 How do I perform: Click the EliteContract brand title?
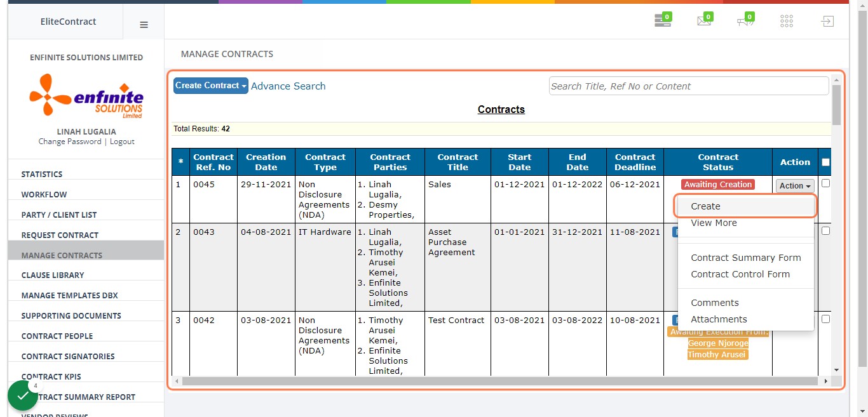tap(68, 21)
